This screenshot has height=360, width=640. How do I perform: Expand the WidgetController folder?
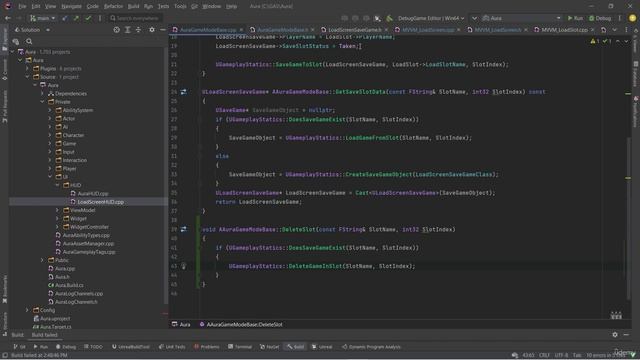58,227
